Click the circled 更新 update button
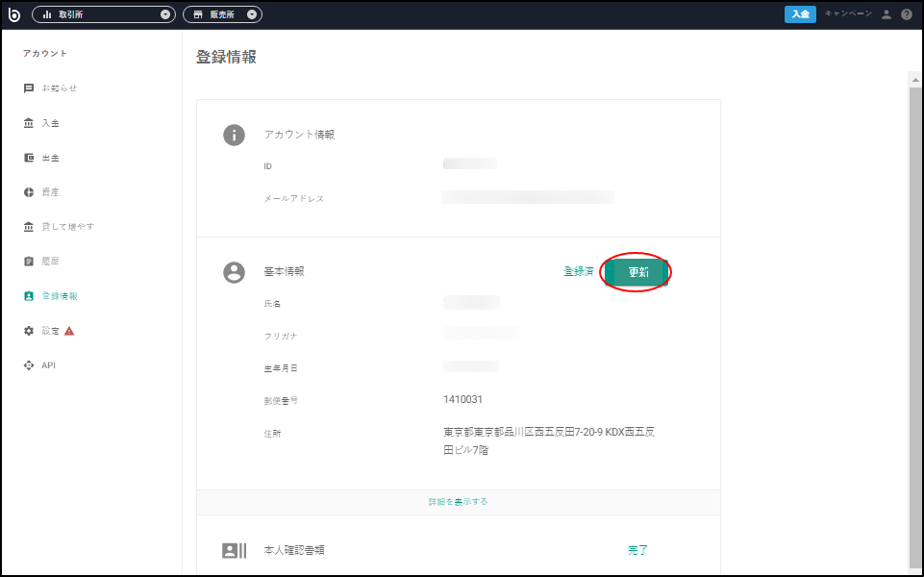Viewport: 924px width, 577px height. [x=637, y=272]
